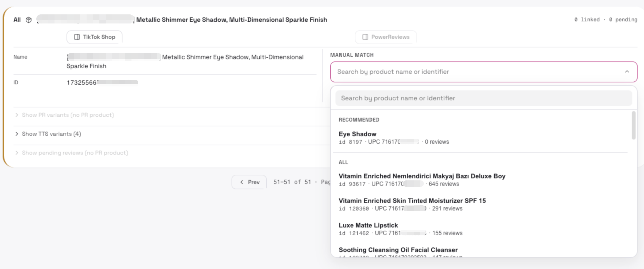This screenshot has height=269, width=644.
Task: Go to previous page with Prev
Action: [x=249, y=182]
